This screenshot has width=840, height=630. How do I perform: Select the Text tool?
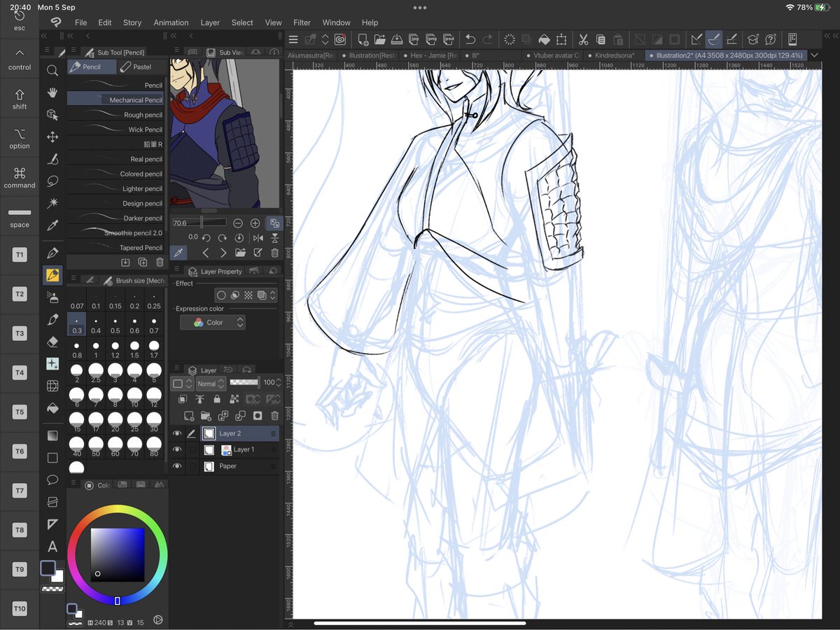point(52,547)
